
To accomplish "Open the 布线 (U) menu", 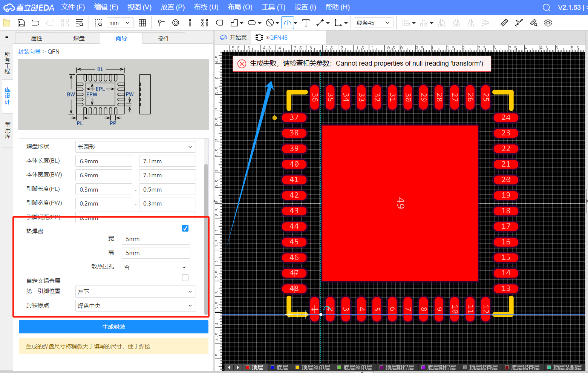I will click(x=206, y=7).
